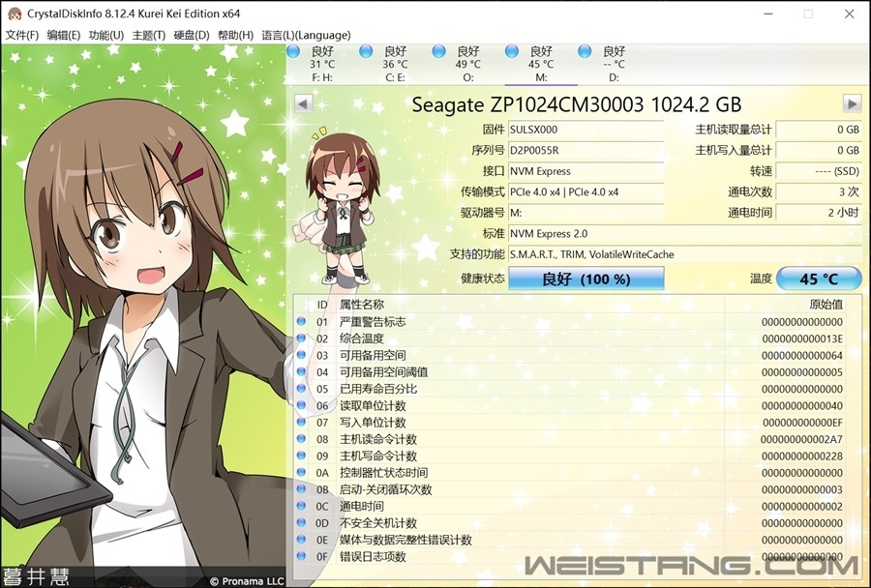Click status dot for 01 严重警告标志

pos(301,321)
